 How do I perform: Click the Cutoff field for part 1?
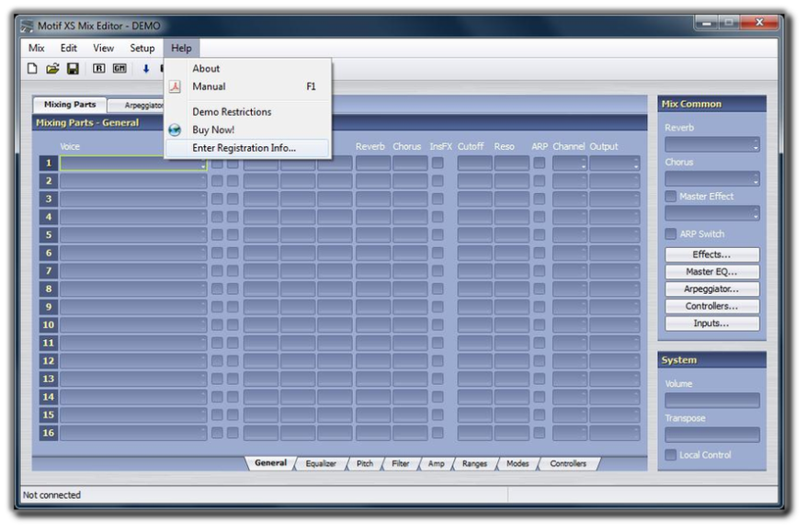pyautogui.click(x=474, y=164)
